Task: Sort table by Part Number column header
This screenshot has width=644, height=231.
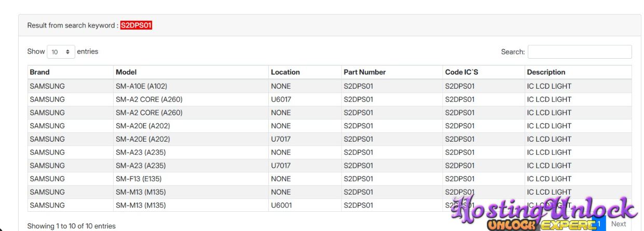Action: click(364, 72)
